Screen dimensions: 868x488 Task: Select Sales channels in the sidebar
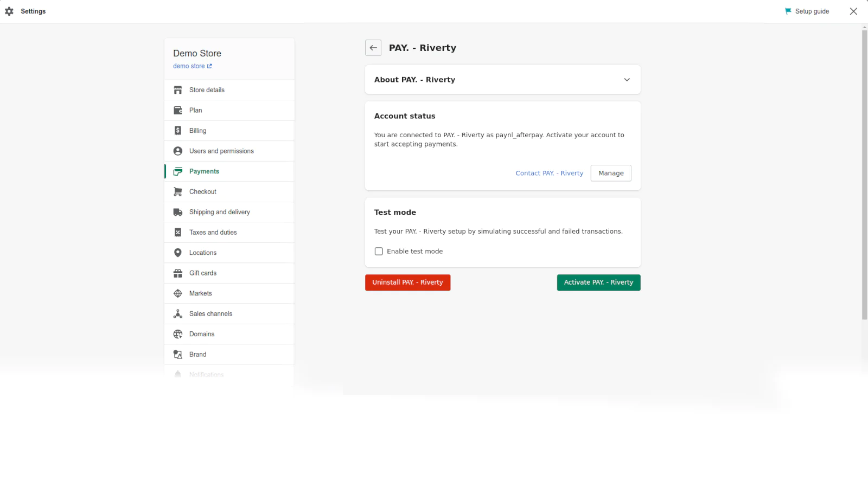210,314
